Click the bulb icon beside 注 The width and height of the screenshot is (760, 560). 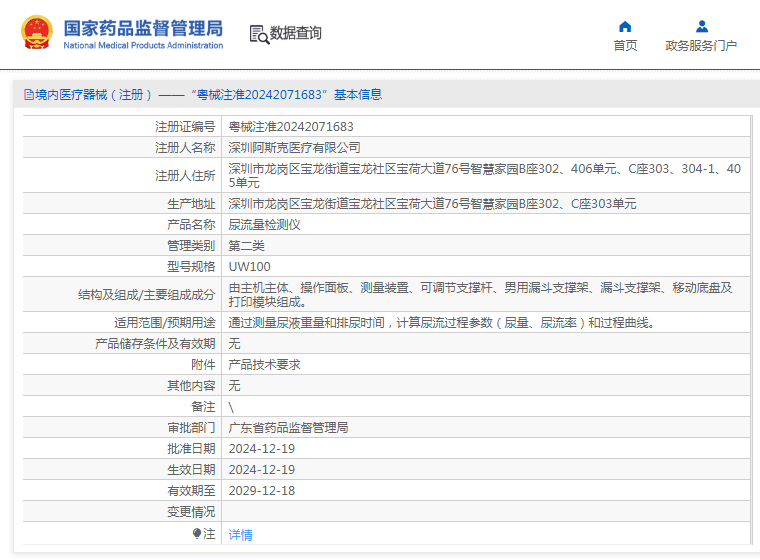[x=196, y=533]
